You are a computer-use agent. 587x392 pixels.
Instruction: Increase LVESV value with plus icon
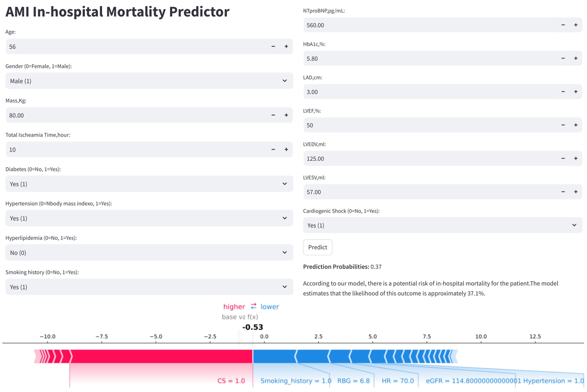(x=576, y=192)
